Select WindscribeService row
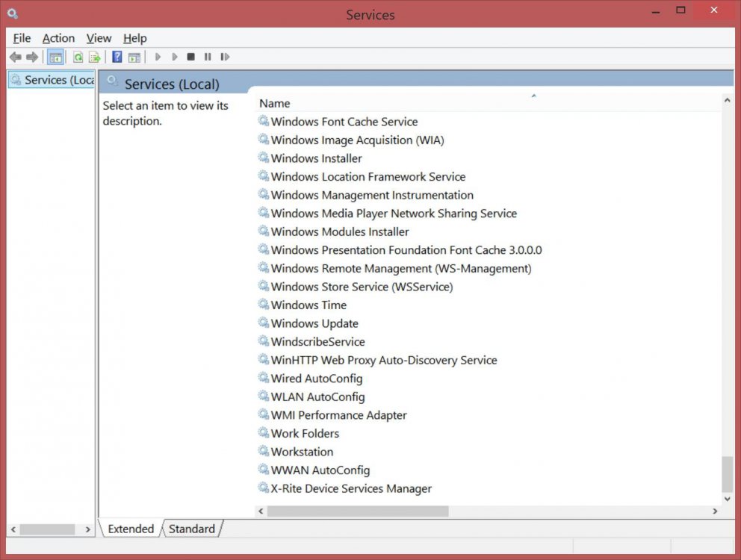 click(312, 342)
